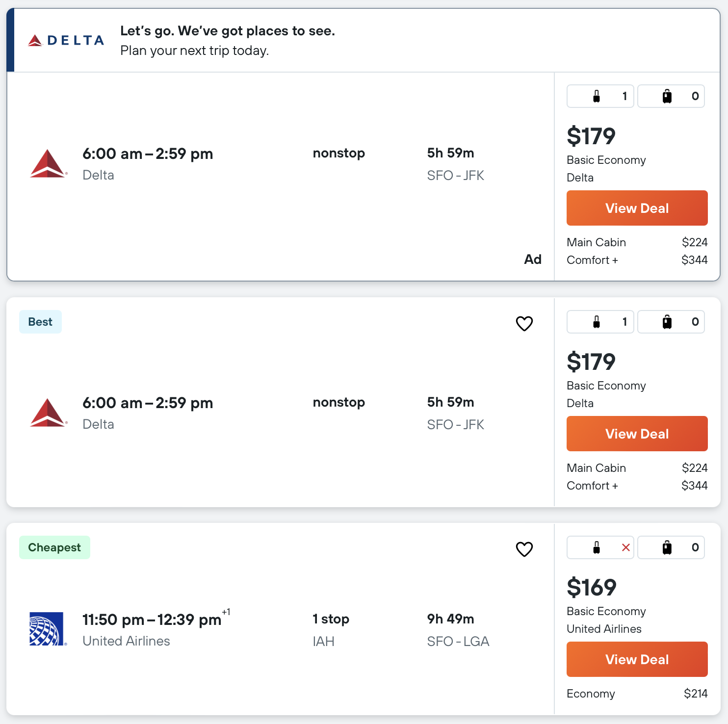Click carry-on bag icon on United flight

point(597,547)
